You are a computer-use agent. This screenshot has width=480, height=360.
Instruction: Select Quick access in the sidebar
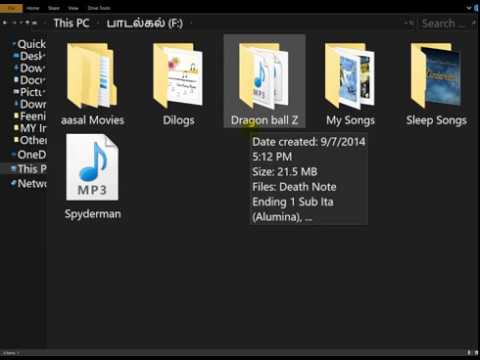click(29, 44)
